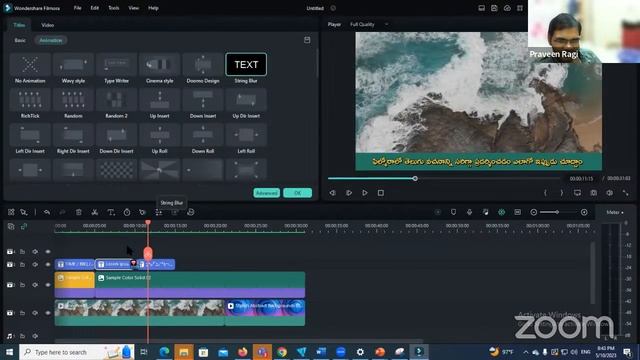Open the File menu
Viewport: 640px width, 360px height.
[78, 8]
